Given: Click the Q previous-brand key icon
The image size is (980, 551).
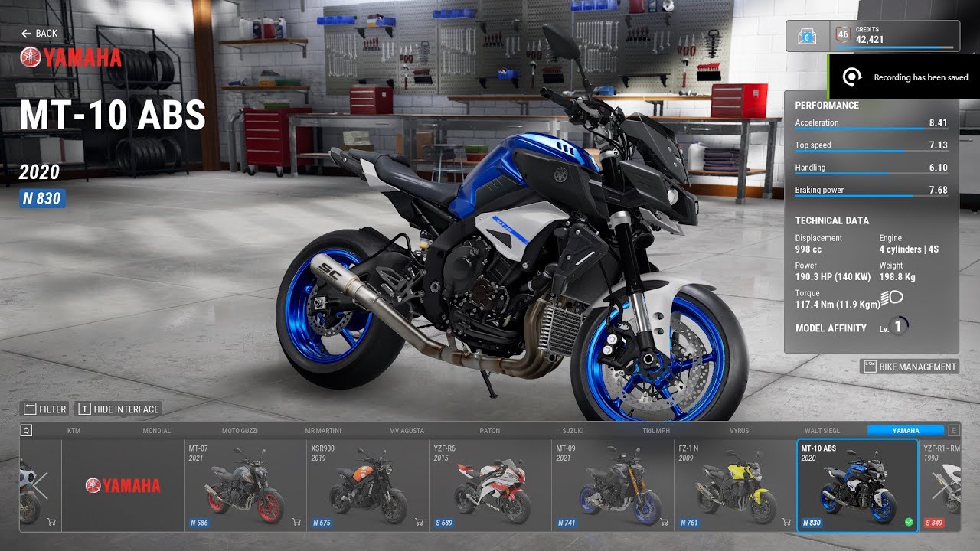Looking at the screenshot, I should click(x=27, y=431).
